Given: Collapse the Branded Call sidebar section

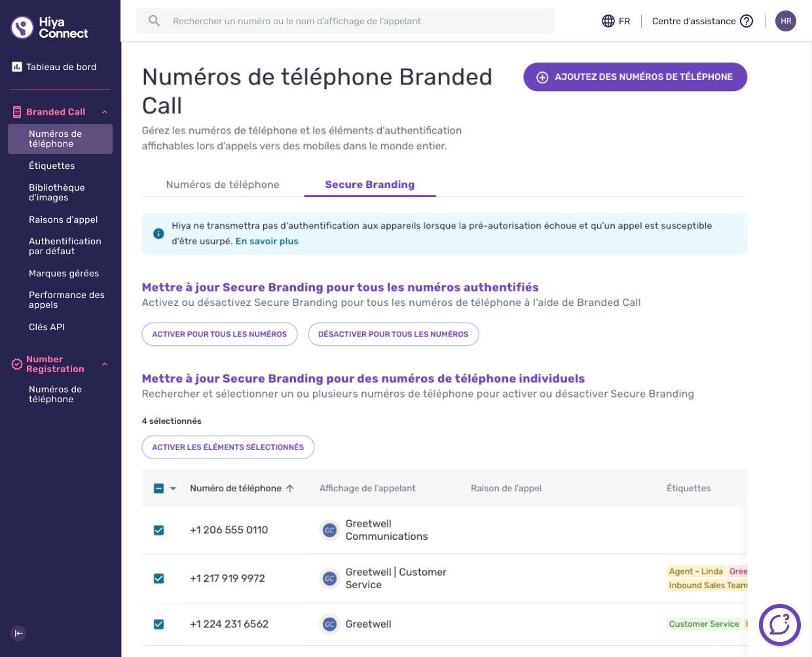Looking at the screenshot, I should [105, 112].
